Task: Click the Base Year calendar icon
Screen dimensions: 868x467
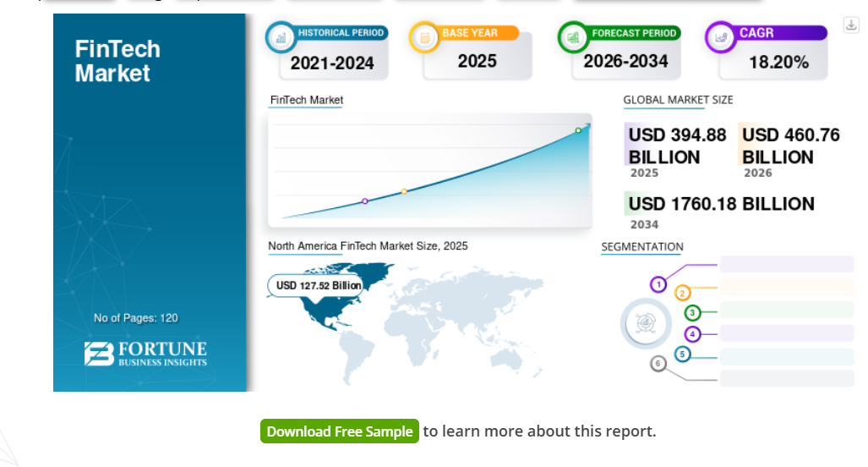Action: (424, 38)
